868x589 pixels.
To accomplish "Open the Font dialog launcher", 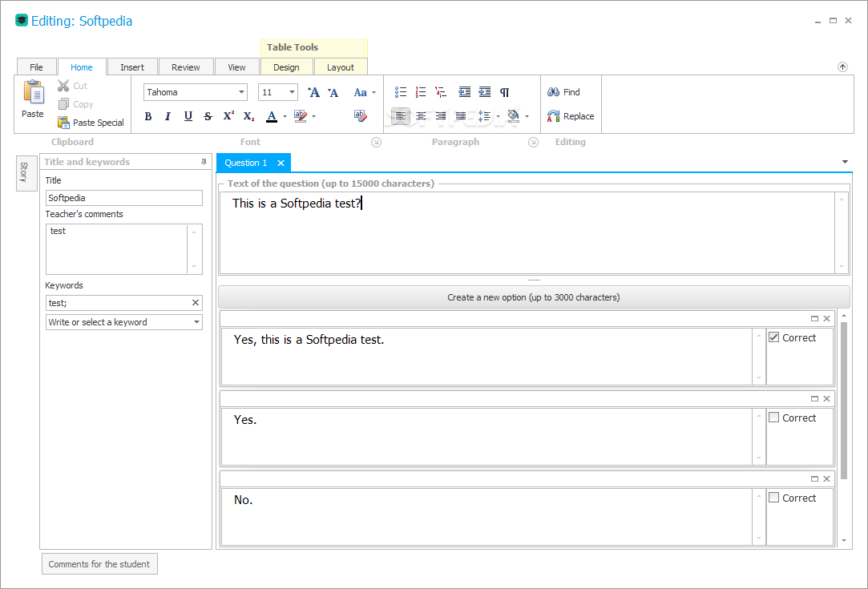I will tap(376, 143).
